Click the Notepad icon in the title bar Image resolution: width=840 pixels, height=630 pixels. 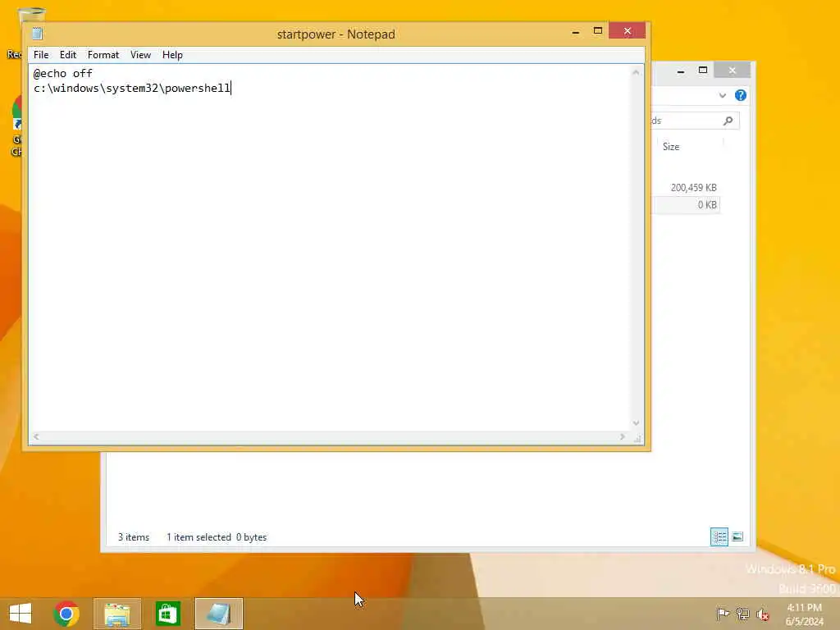click(38, 34)
